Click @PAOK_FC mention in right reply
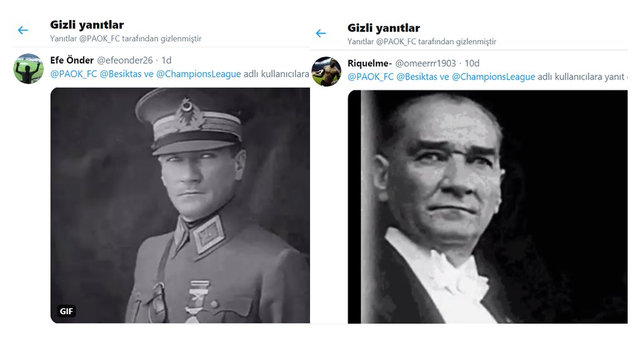Screen dimensions: 644x362 [370, 77]
